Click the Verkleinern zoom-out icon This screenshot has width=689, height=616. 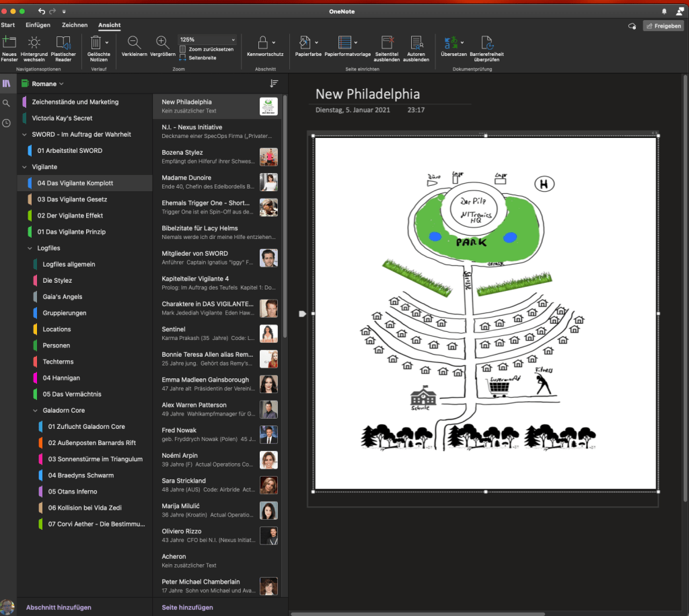[x=135, y=43]
